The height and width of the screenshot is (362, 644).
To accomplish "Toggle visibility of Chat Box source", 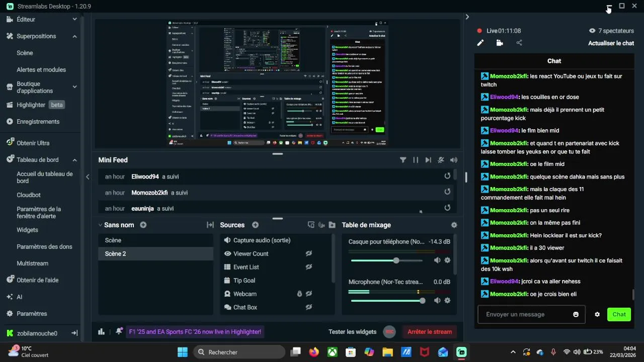I will (309, 307).
